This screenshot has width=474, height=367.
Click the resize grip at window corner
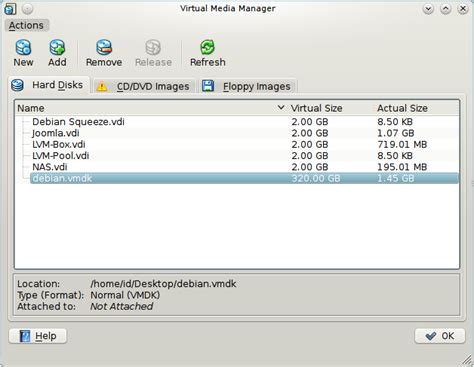[x=467, y=360]
